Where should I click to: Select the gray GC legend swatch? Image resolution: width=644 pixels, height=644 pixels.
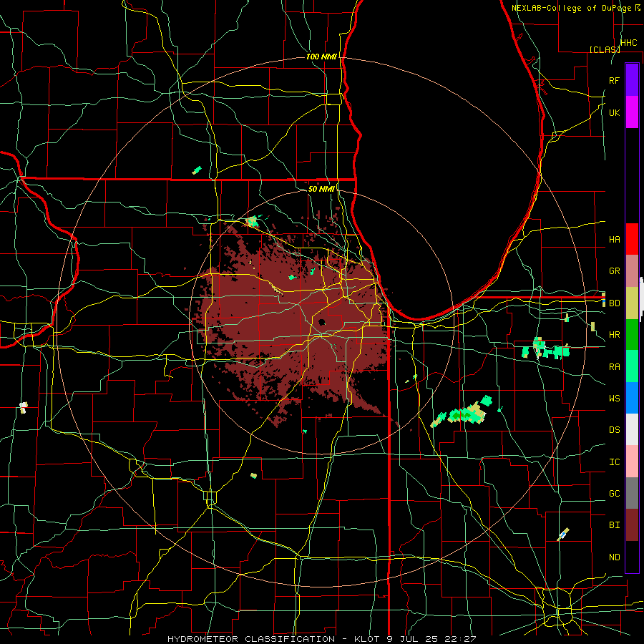(x=632, y=493)
